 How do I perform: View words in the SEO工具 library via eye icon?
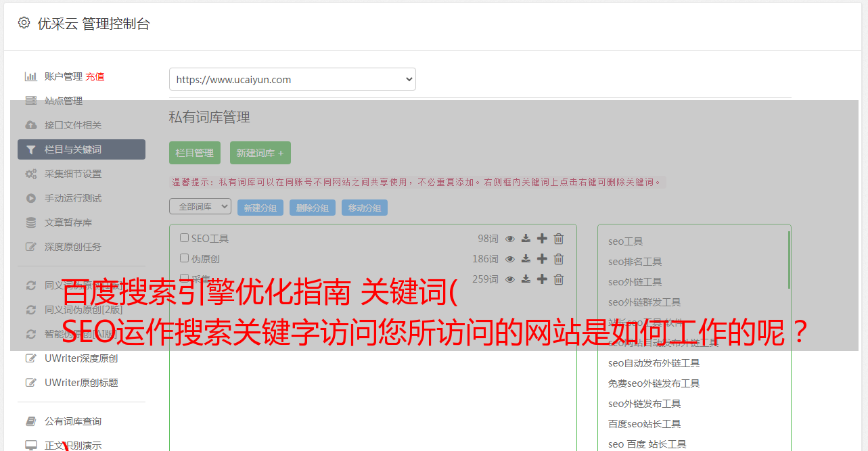click(510, 239)
